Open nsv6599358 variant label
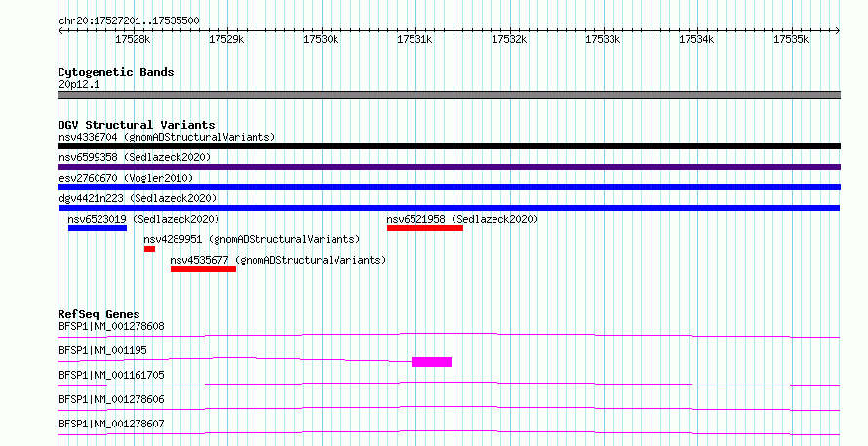The width and height of the screenshot is (868, 446). (135, 157)
